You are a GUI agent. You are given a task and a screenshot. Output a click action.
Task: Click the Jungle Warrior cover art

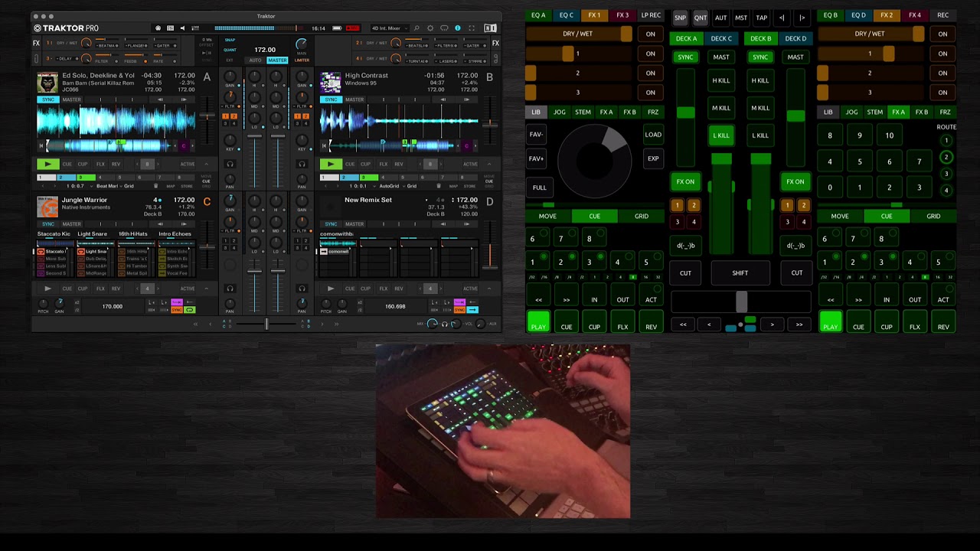click(47, 207)
